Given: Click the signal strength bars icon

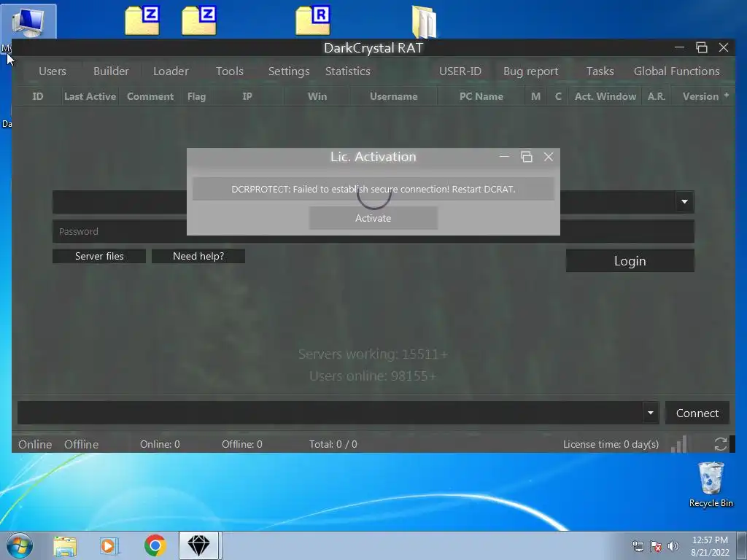Looking at the screenshot, I should [679, 444].
